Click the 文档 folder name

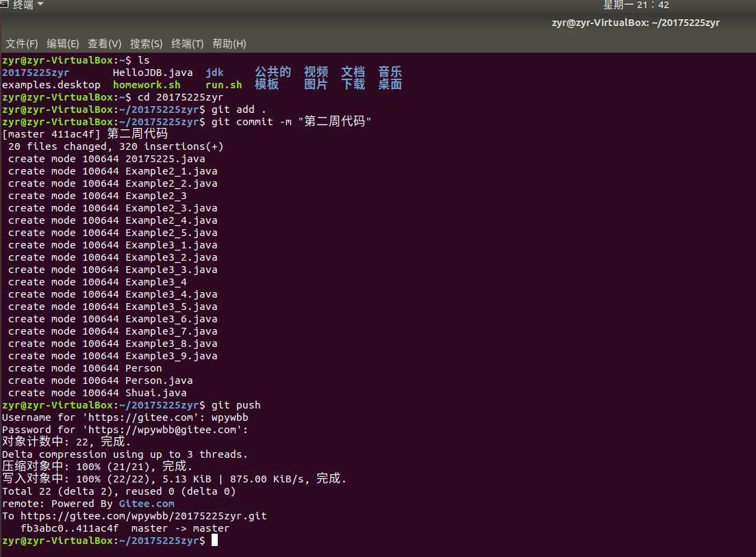point(353,73)
